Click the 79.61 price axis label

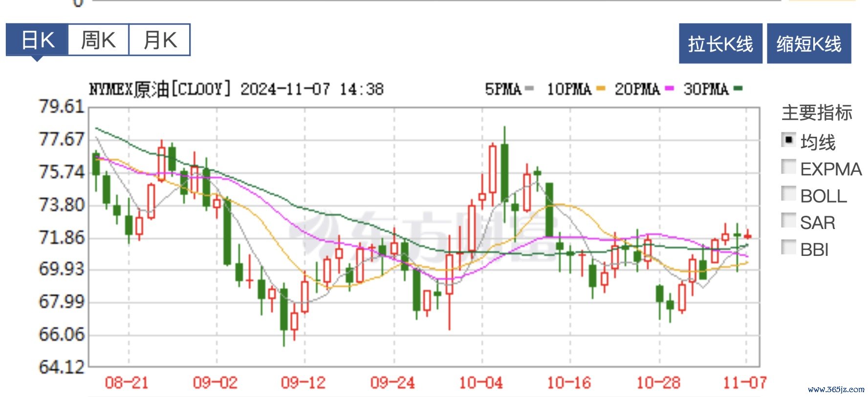point(62,106)
